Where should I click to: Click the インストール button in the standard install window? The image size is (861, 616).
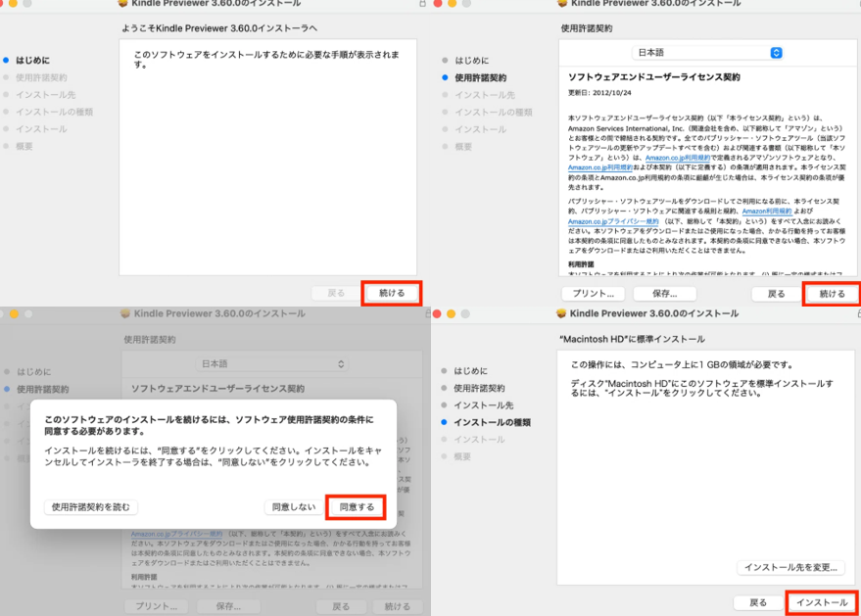822,602
